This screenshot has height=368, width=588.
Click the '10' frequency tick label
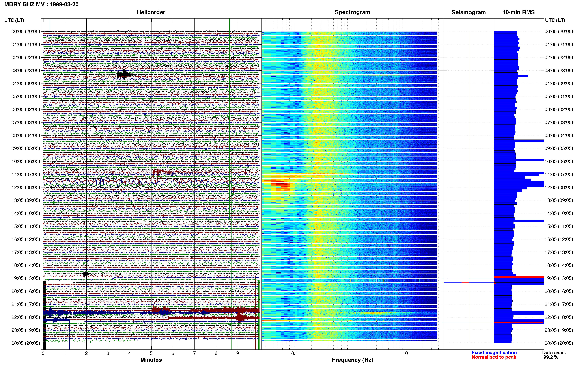coord(405,353)
